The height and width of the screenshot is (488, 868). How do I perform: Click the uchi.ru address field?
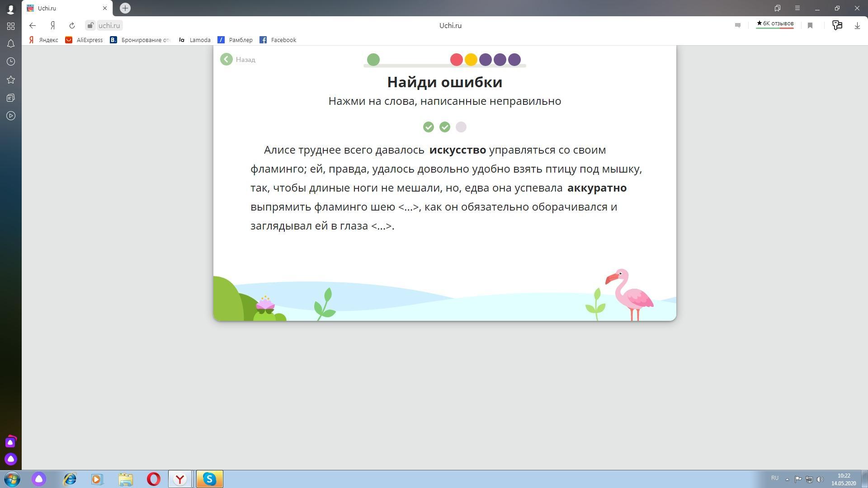[x=109, y=26]
